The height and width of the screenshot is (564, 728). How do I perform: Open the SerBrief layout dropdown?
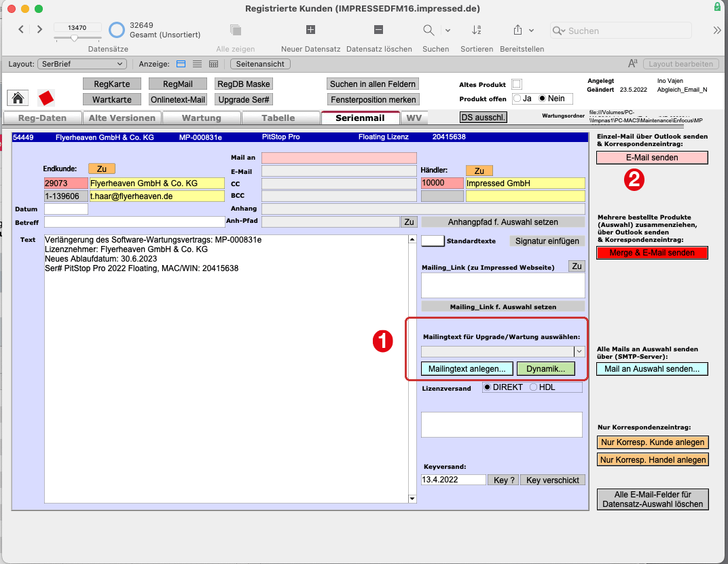click(x=81, y=63)
